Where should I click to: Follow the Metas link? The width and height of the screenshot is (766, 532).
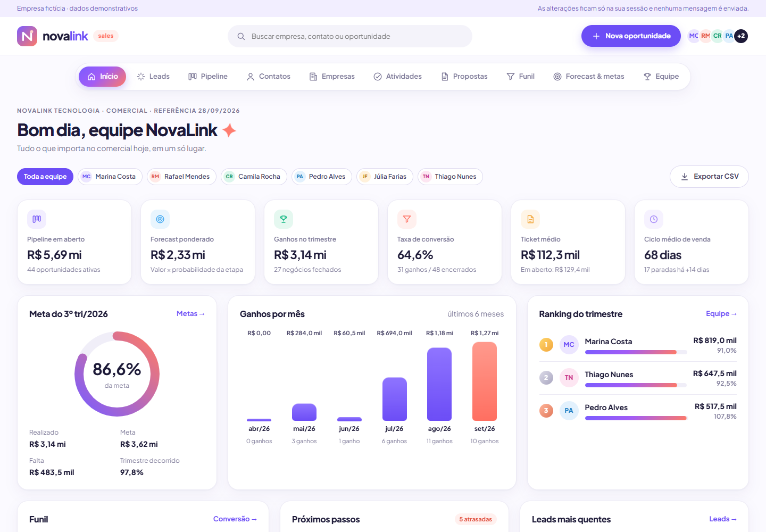pyautogui.click(x=190, y=314)
